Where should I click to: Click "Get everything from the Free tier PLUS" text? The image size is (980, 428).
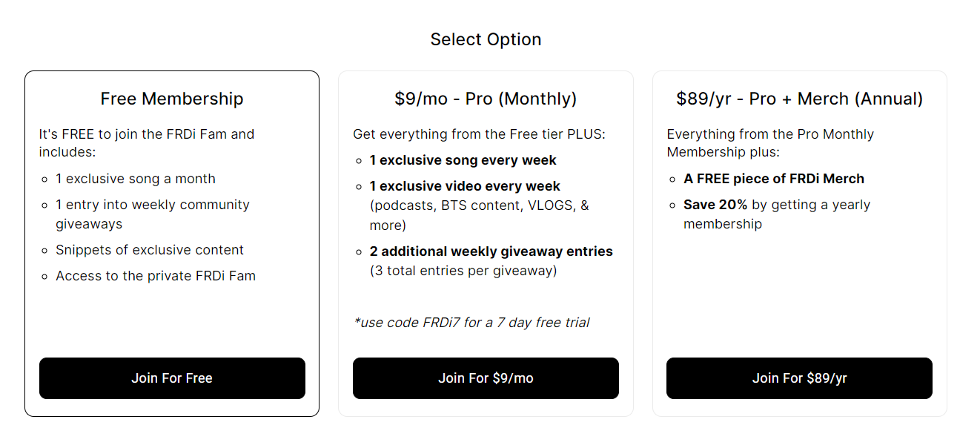pyautogui.click(x=479, y=134)
